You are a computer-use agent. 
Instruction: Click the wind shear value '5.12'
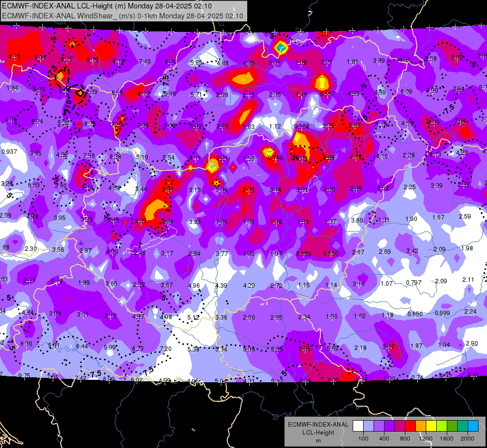193,318
